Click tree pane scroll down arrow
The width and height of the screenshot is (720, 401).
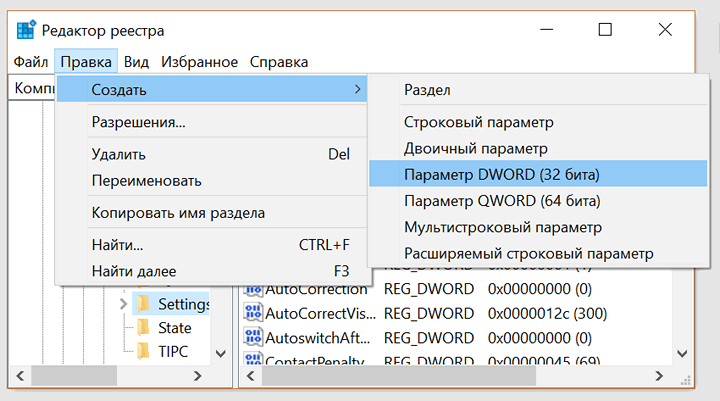click(221, 354)
